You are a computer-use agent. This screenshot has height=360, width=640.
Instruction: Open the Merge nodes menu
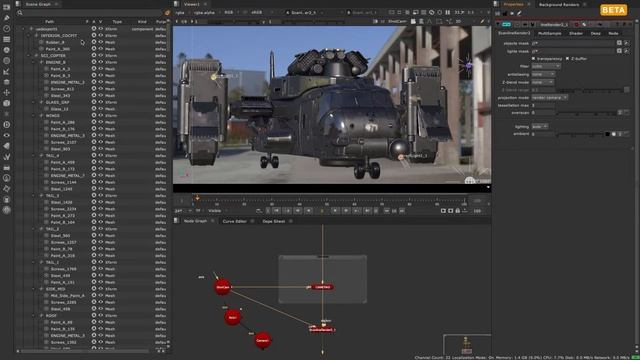[x=7, y=82]
